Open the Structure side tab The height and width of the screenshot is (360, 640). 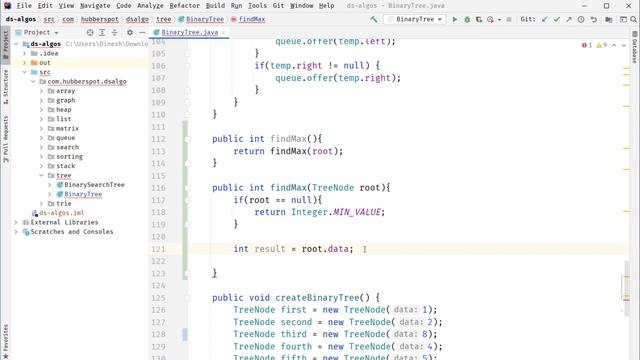pos(5,87)
